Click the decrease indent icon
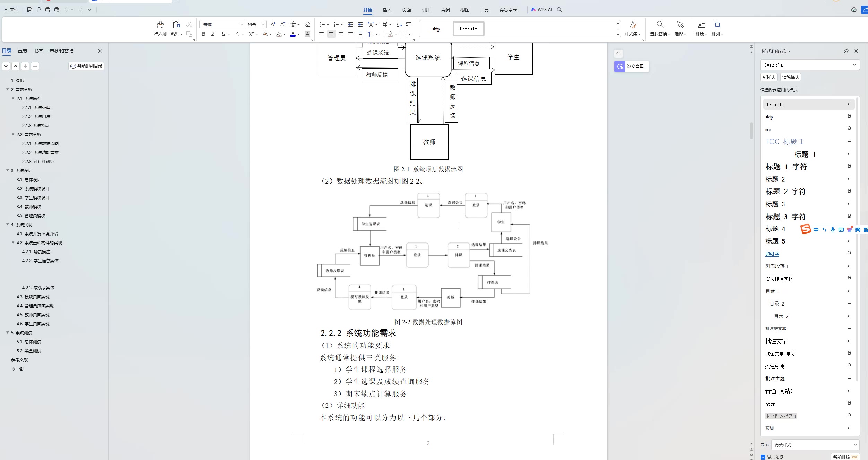868x460 pixels. 350,24
